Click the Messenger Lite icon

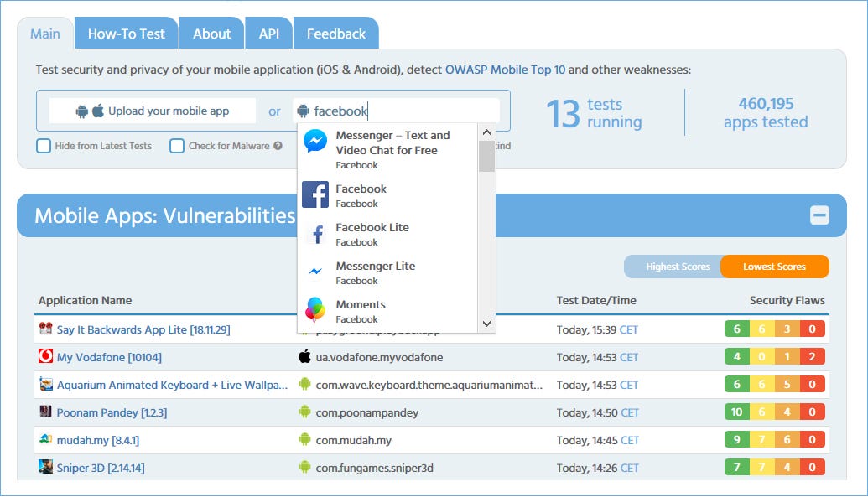point(315,272)
